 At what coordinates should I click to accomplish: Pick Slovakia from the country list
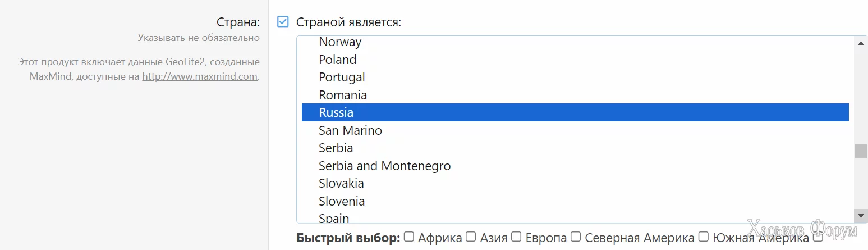pos(341,184)
